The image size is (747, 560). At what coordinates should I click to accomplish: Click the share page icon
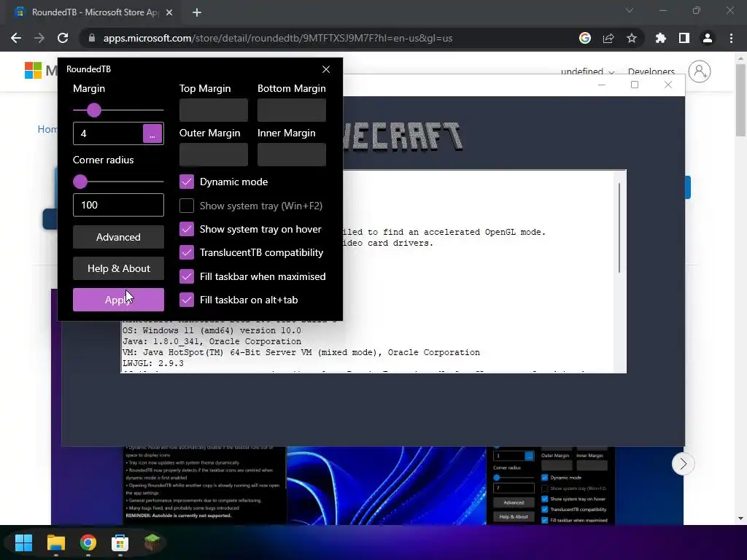608,38
